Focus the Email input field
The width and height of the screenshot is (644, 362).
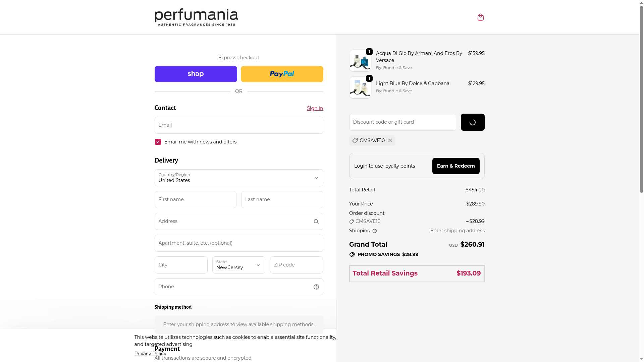click(238, 125)
